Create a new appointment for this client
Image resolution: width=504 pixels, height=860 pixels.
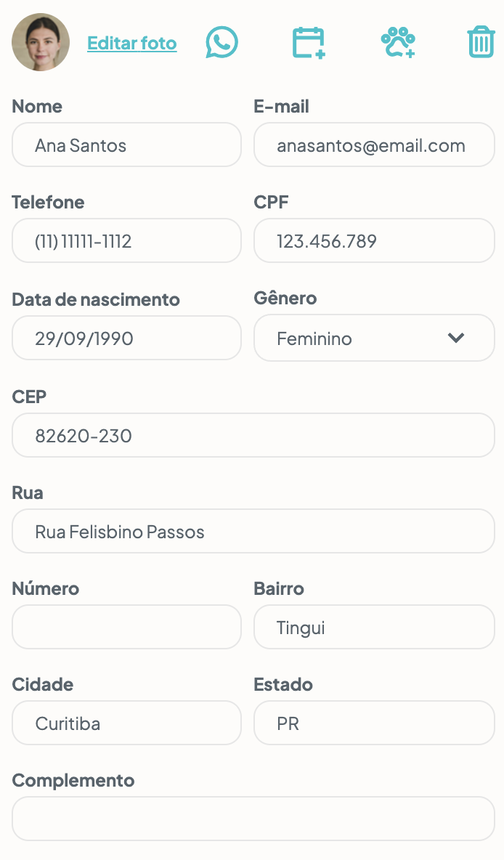(x=309, y=42)
